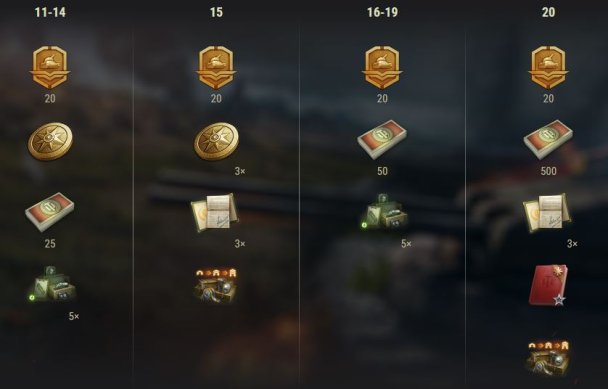This screenshot has height=389, width=608.
Task: Select the 3× compass coin in column 15
Action: (216, 141)
